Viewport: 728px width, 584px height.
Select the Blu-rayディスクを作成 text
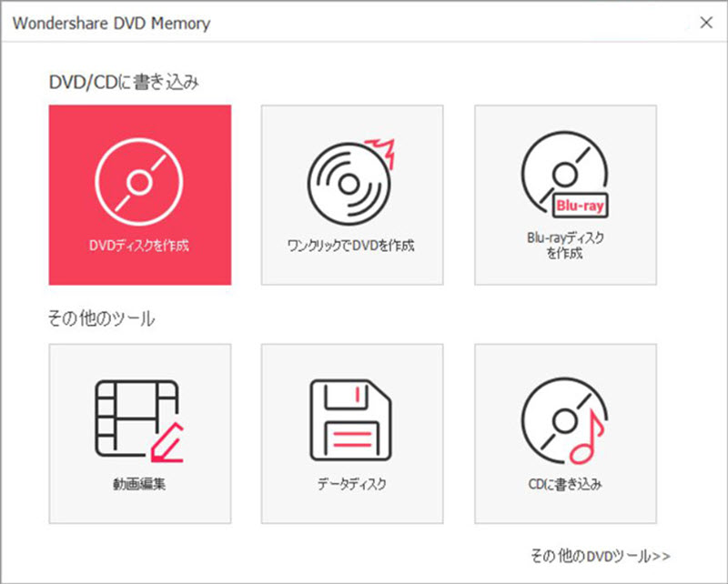tap(565, 246)
